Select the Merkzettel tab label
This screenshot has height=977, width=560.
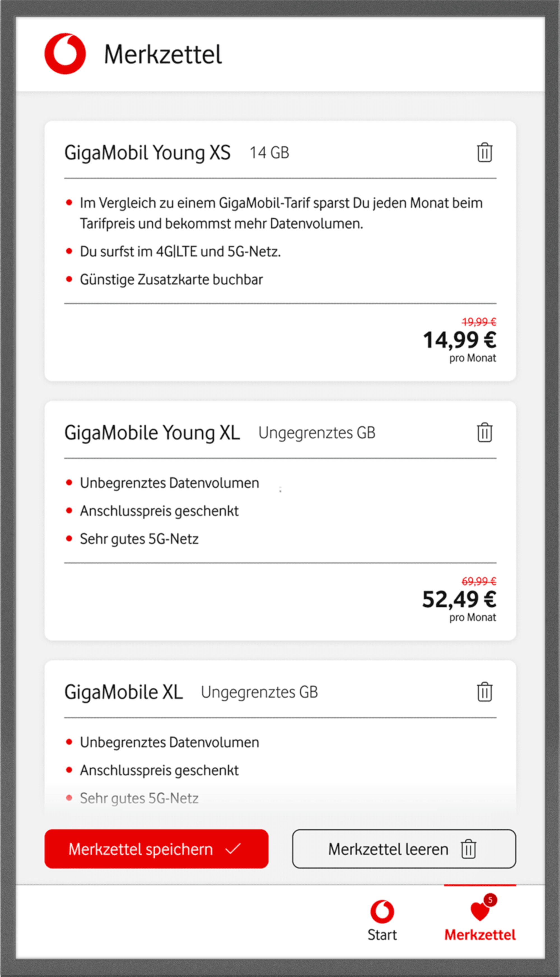(480, 935)
